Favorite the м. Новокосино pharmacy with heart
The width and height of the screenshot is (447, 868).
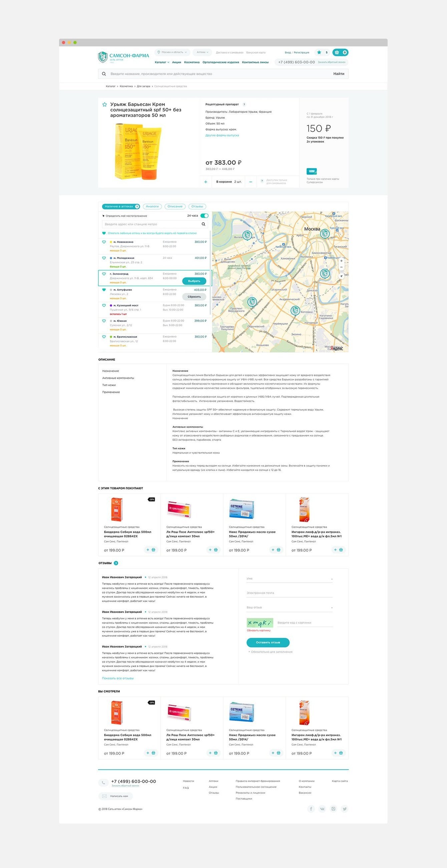(104, 242)
